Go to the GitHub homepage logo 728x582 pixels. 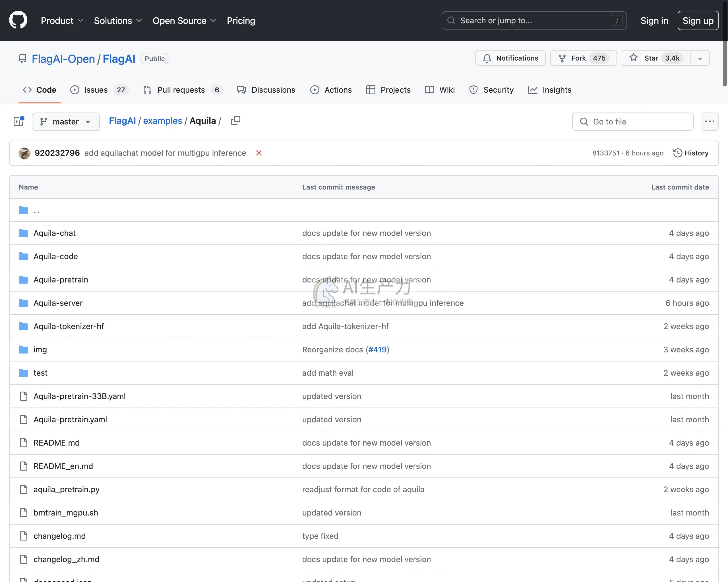click(18, 20)
